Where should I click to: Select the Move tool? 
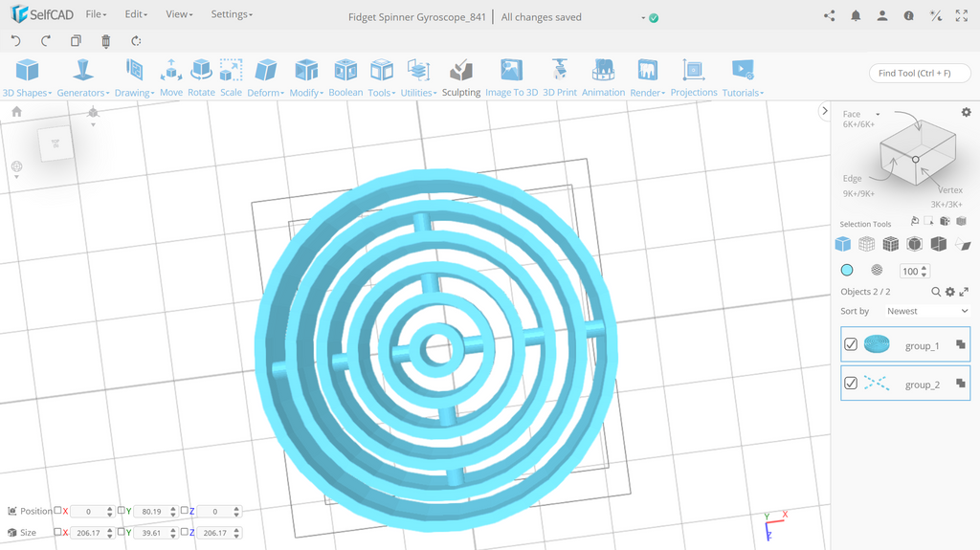click(171, 77)
